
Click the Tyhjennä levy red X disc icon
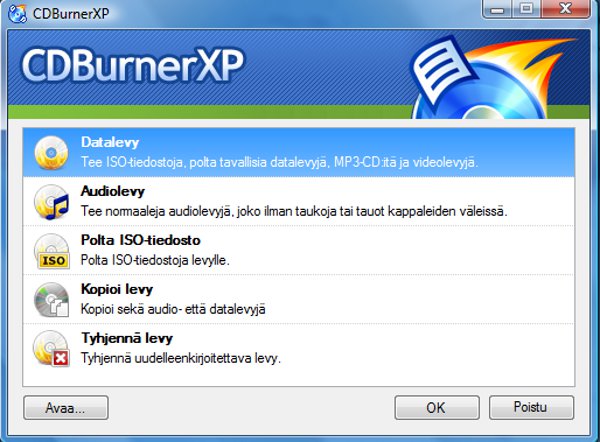pyautogui.click(x=51, y=349)
